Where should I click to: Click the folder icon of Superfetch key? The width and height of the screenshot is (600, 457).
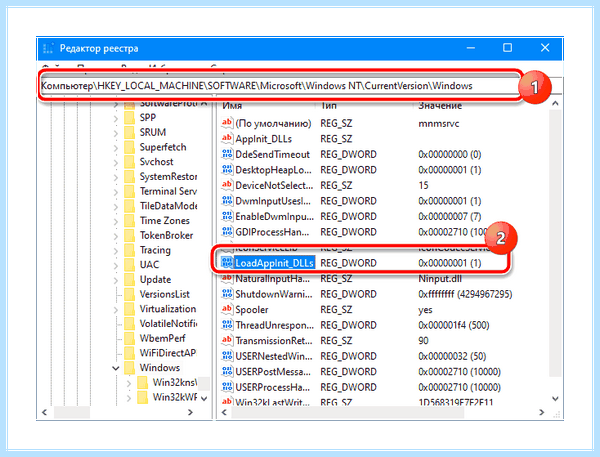coord(129,147)
